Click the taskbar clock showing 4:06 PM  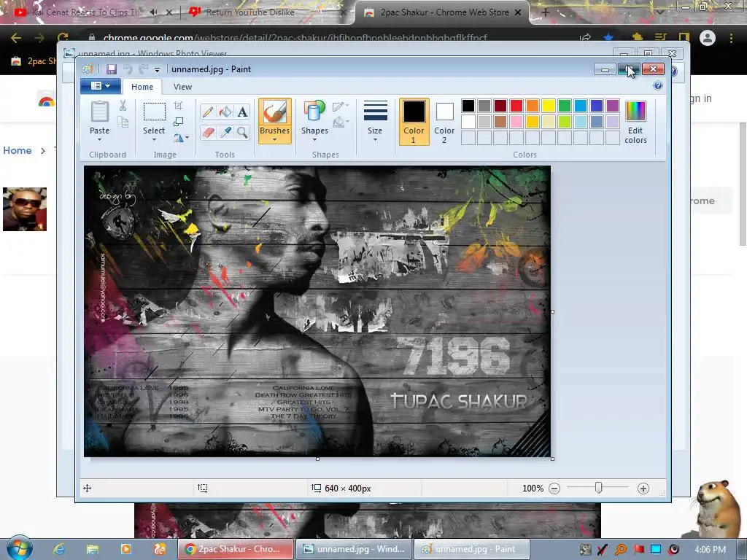[x=711, y=550]
